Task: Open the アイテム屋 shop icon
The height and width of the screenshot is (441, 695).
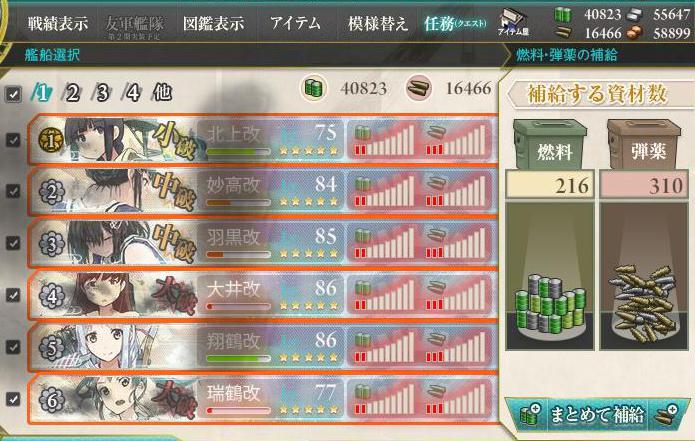Action: [514, 22]
